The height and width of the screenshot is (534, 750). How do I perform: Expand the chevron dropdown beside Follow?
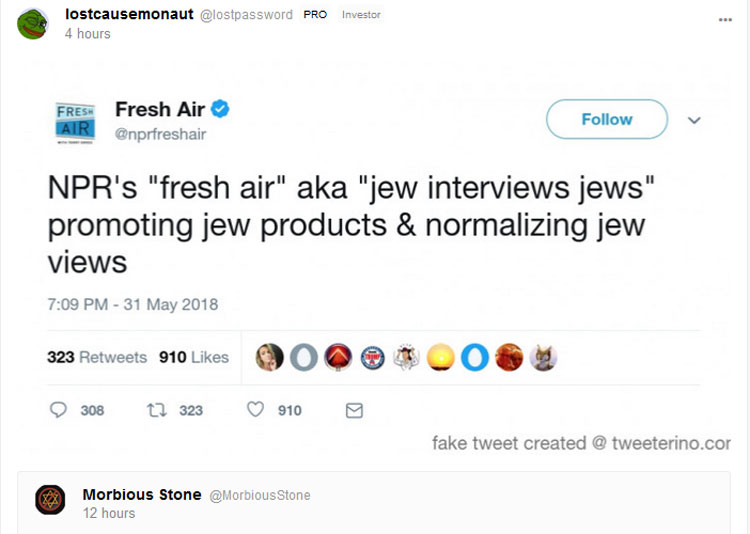694,120
